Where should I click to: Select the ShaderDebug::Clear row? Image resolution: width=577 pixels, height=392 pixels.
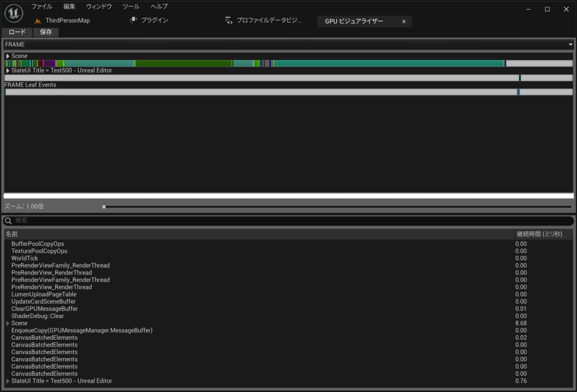coord(288,316)
